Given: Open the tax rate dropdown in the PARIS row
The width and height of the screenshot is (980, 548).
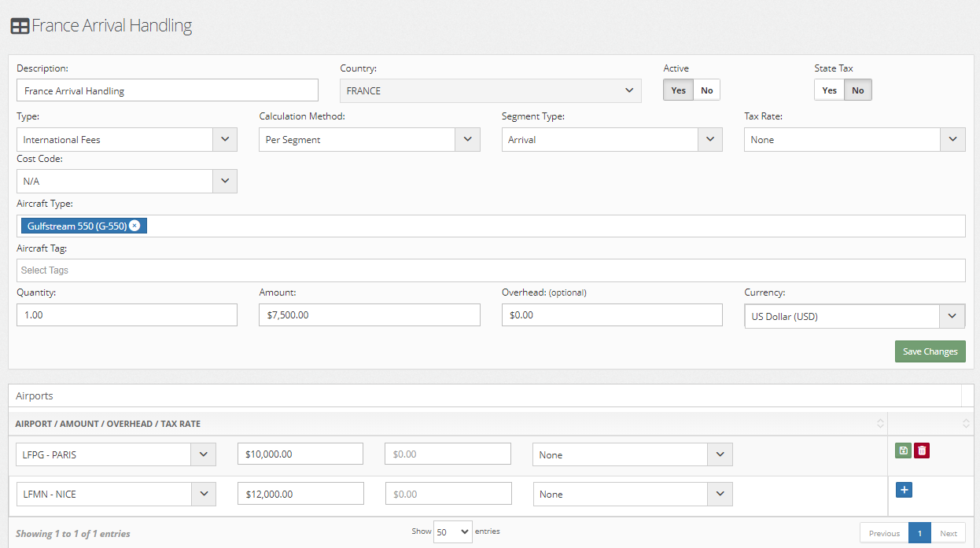Looking at the screenshot, I should [632, 454].
